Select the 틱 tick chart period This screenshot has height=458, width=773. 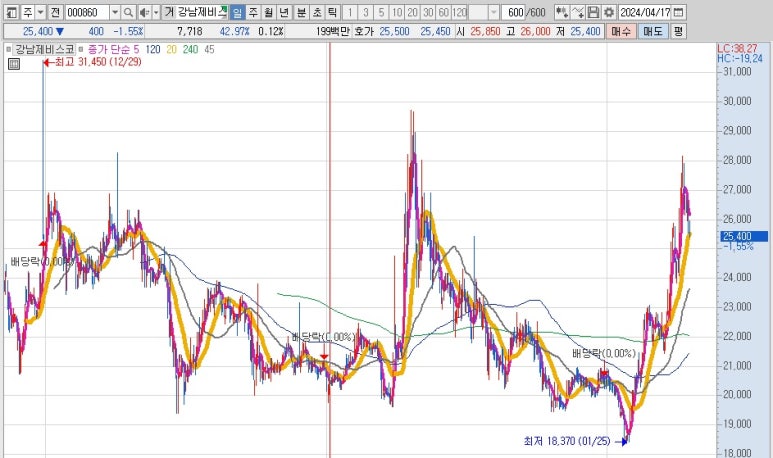[332, 12]
